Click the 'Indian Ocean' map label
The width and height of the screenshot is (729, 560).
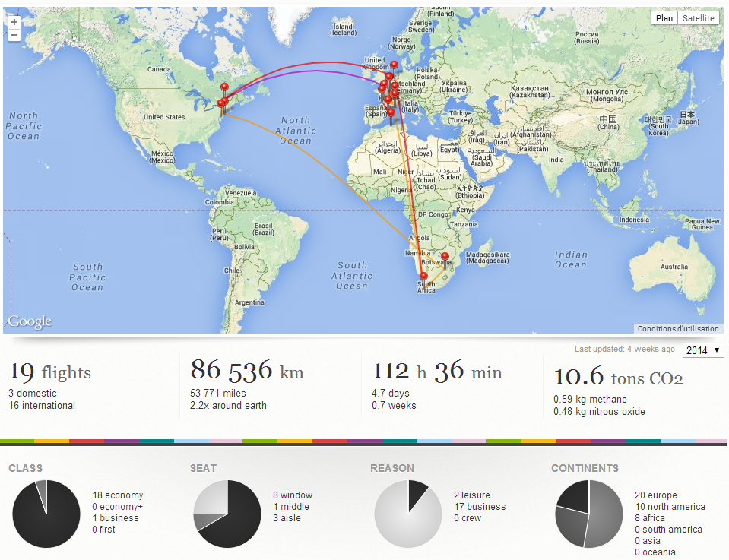pyautogui.click(x=571, y=260)
